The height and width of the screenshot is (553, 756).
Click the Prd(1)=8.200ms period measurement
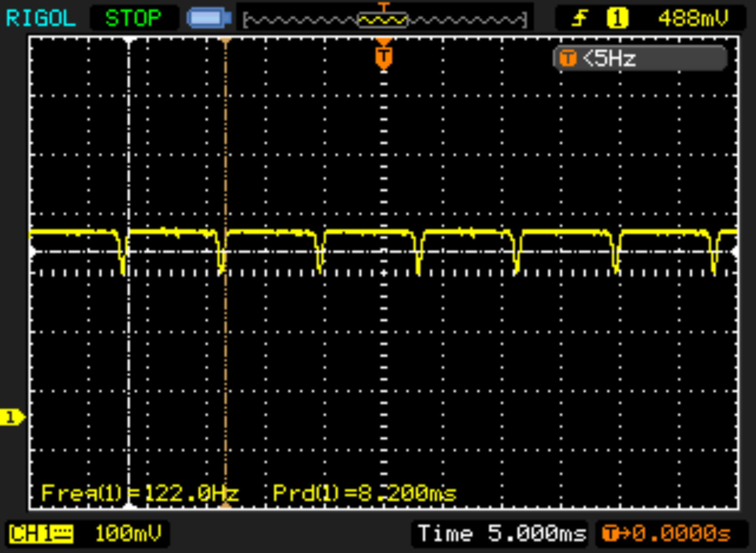[x=364, y=493]
